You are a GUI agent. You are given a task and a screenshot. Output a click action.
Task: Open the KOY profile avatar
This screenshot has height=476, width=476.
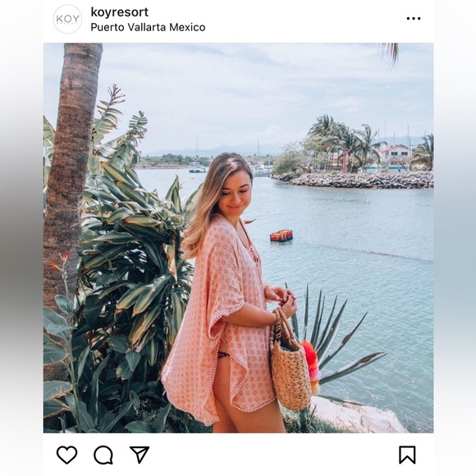click(x=67, y=19)
